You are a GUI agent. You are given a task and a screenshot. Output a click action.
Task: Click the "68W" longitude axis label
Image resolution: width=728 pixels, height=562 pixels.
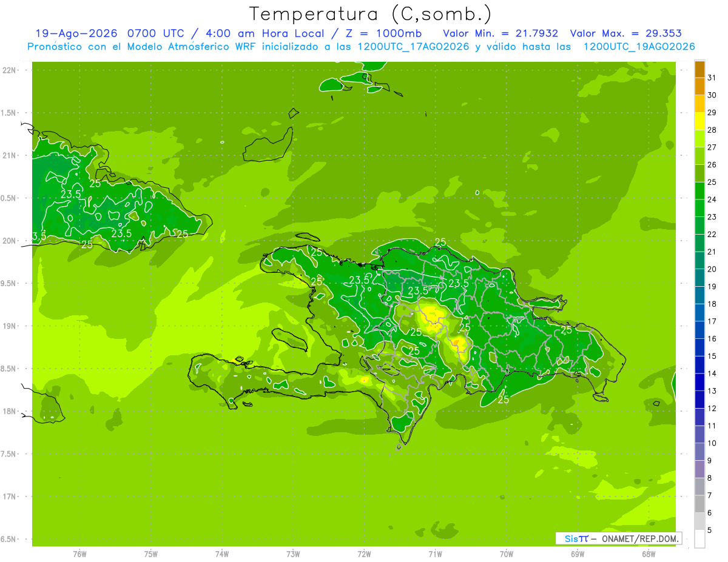click(649, 554)
